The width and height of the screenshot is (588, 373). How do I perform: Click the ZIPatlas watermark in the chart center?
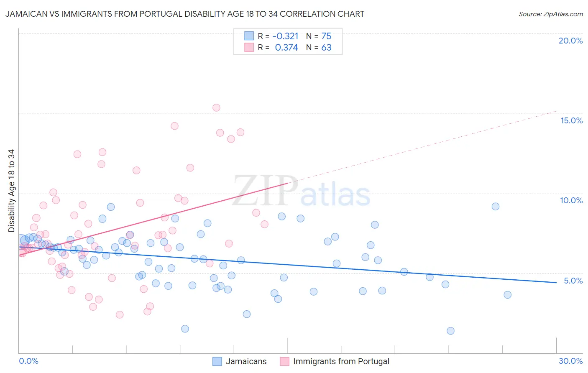(x=301, y=191)
